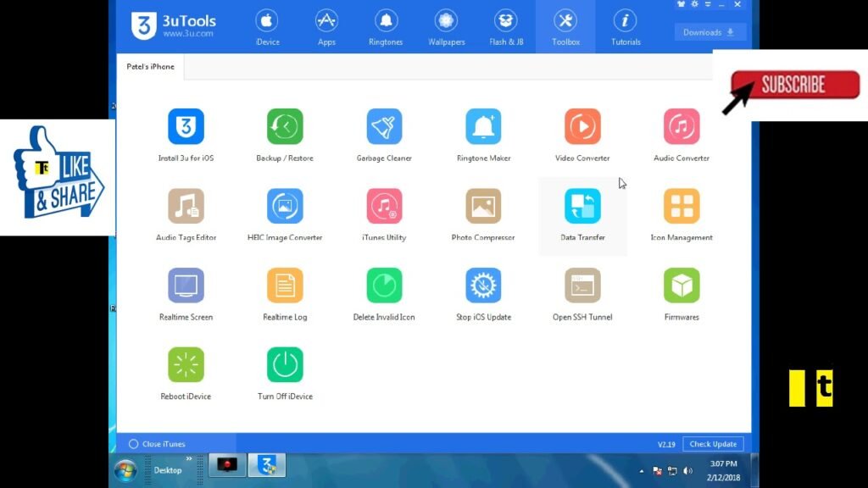Click the Downloads button

click(x=709, y=32)
